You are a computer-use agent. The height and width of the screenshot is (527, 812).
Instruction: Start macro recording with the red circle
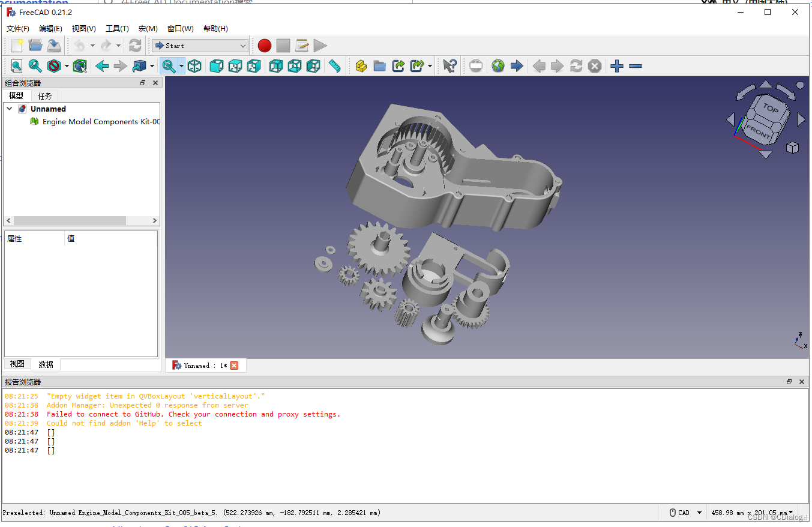265,46
